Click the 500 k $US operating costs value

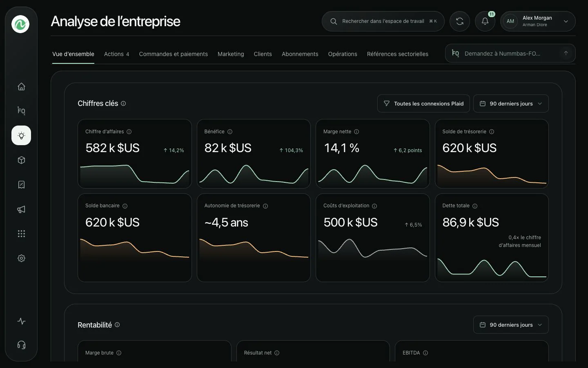point(350,222)
